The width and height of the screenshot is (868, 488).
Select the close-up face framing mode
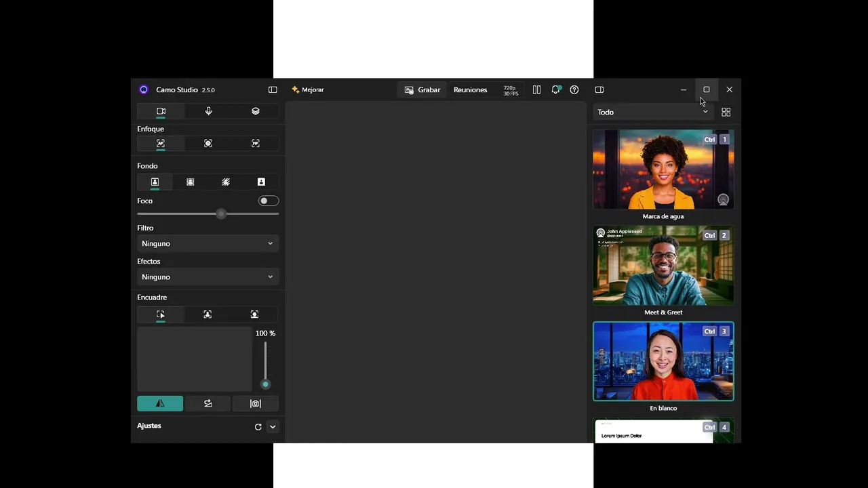pyautogui.click(x=255, y=314)
